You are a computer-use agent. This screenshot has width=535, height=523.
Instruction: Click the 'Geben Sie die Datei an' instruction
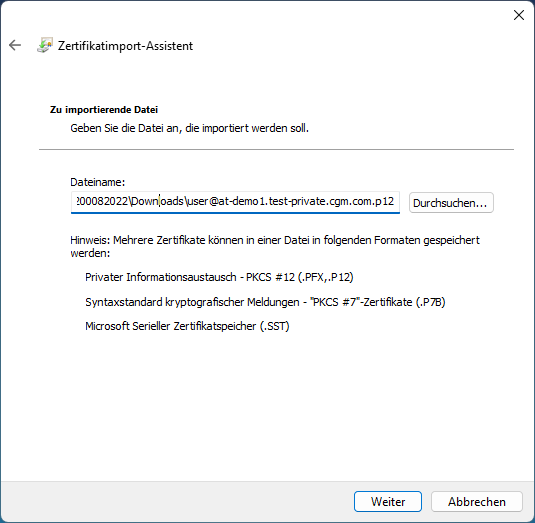click(x=189, y=128)
